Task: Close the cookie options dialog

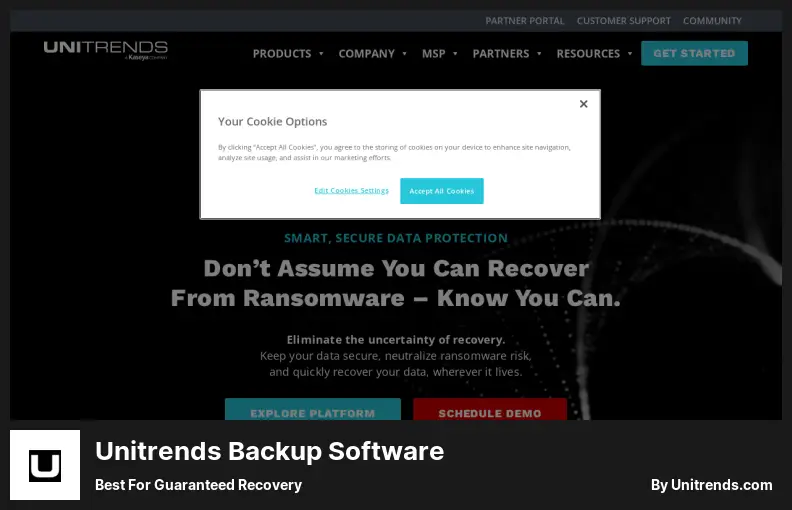Action: point(583,104)
